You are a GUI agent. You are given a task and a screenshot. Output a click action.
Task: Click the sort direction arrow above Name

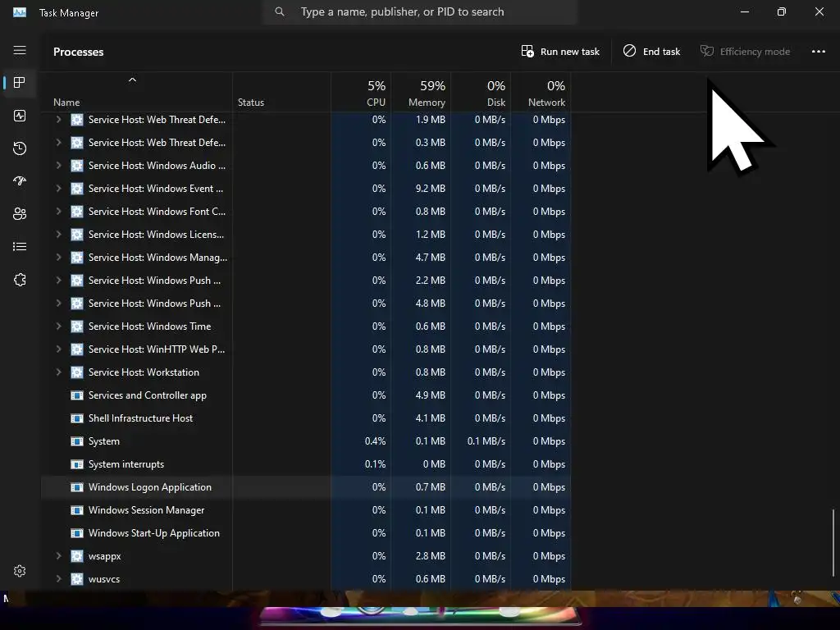tap(132, 80)
